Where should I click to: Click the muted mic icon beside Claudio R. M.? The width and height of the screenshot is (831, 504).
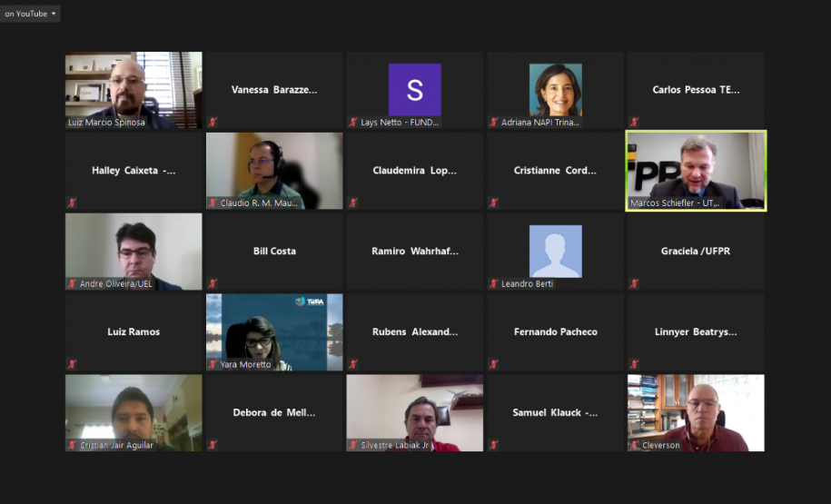click(213, 203)
